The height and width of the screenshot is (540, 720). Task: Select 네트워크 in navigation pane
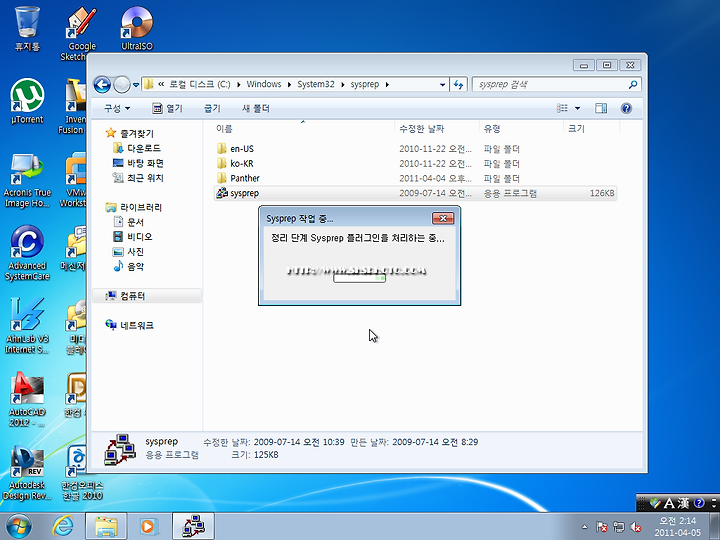tap(129, 325)
